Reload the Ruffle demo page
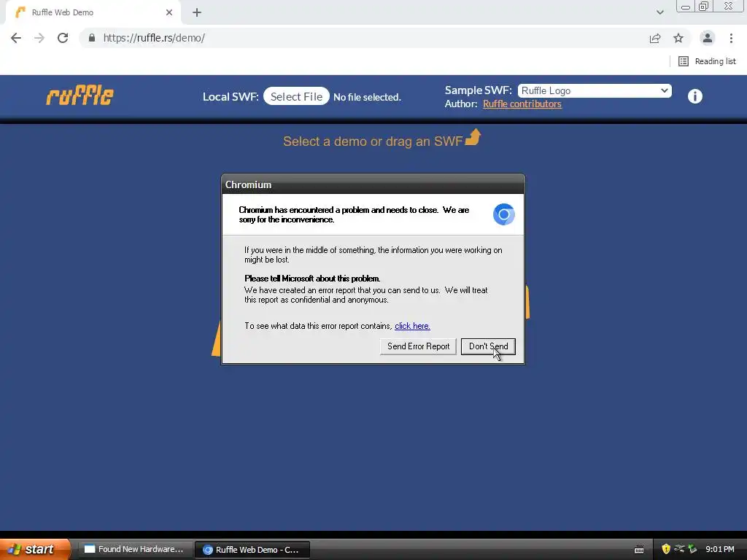The width and height of the screenshot is (747, 560). 63,38
